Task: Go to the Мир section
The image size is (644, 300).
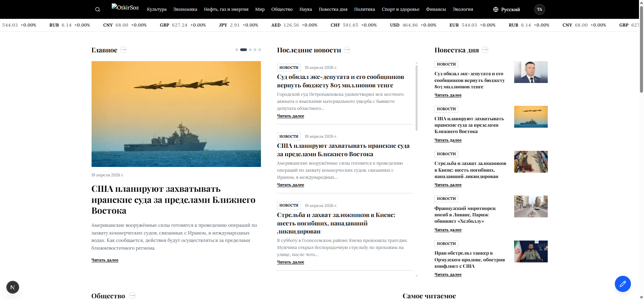Action: (260, 9)
